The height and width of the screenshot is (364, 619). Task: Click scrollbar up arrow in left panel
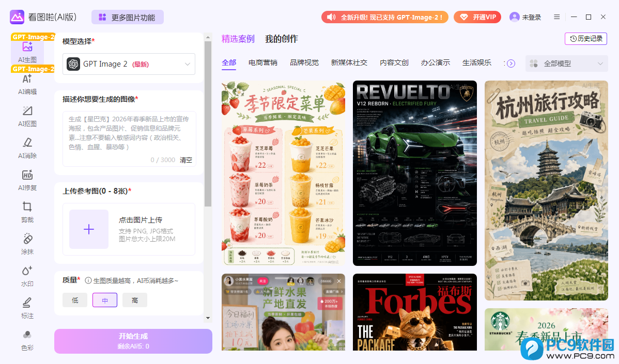point(208,38)
